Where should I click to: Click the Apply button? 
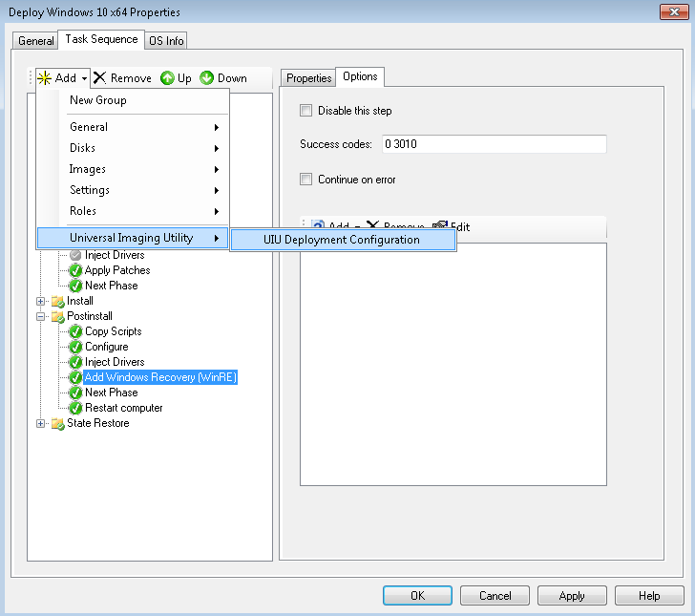(x=572, y=595)
